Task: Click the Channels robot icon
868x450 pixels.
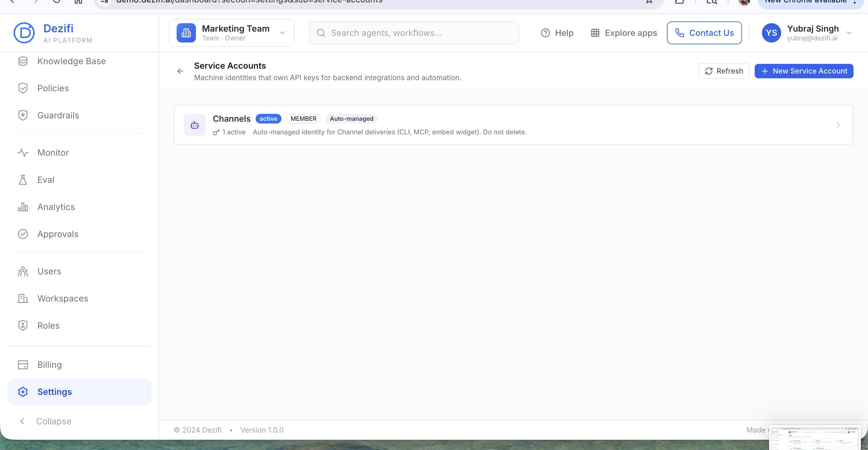Action: click(194, 125)
